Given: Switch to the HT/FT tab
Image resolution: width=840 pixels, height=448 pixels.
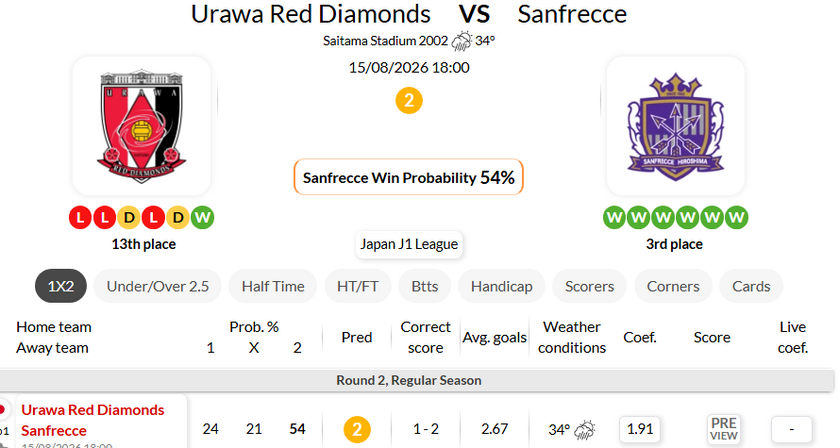Looking at the screenshot, I should 357,286.
